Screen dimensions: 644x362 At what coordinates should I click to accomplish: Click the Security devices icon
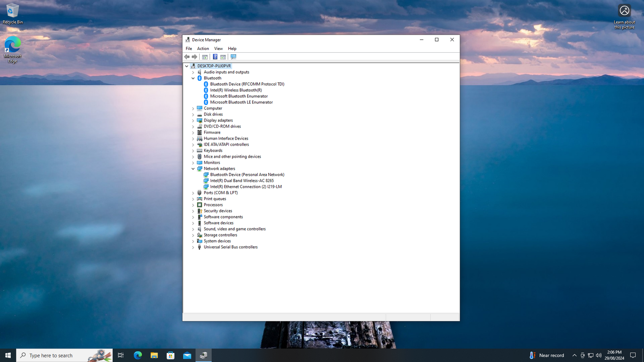point(200,211)
